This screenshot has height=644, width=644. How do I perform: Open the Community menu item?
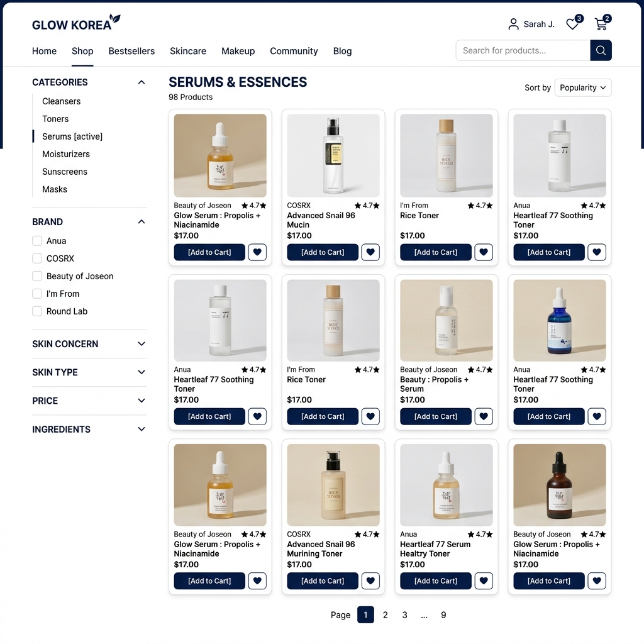point(294,51)
